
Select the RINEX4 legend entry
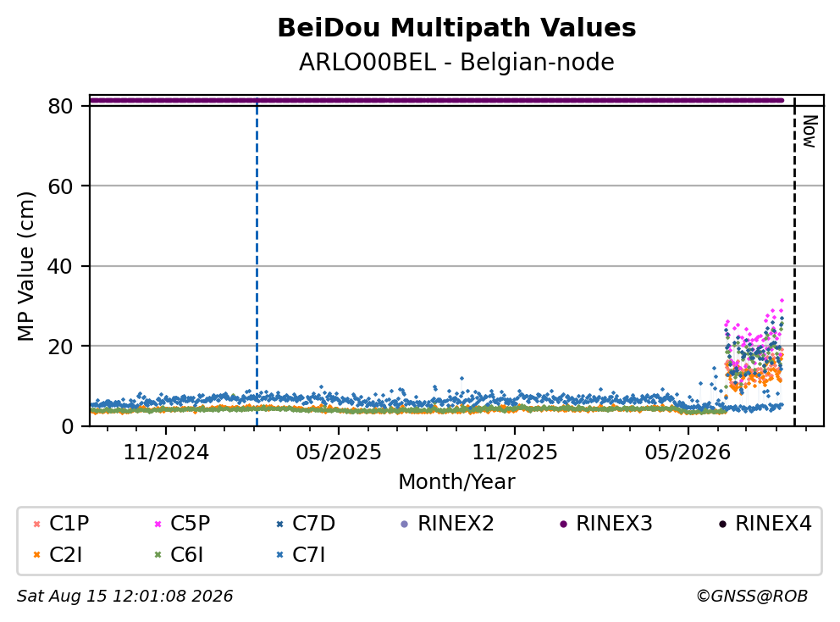tap(765, 524)
